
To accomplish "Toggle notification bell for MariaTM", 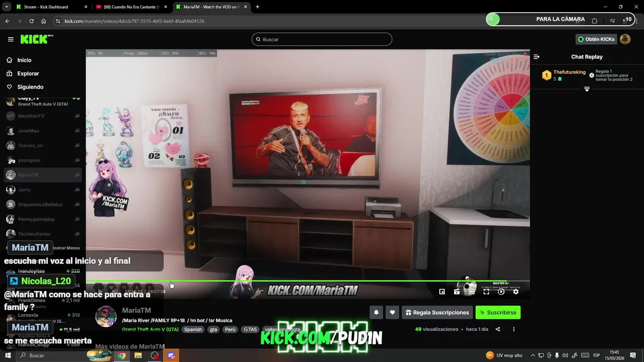I will pos(376,312).
